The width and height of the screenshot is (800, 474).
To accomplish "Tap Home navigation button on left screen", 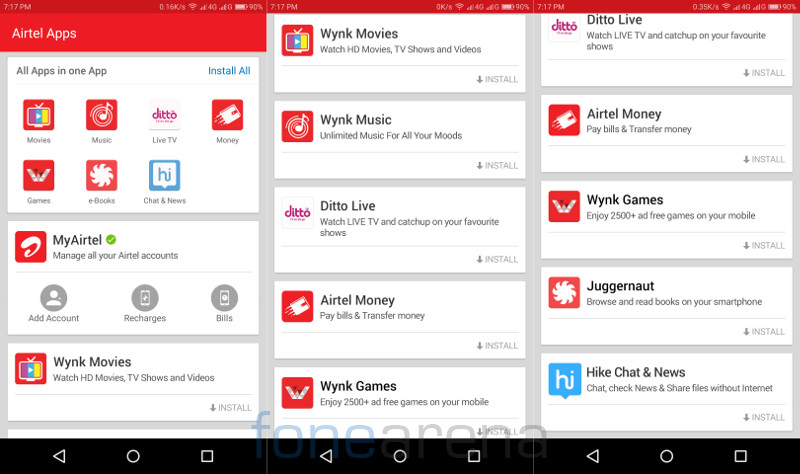I will [133, 456].
